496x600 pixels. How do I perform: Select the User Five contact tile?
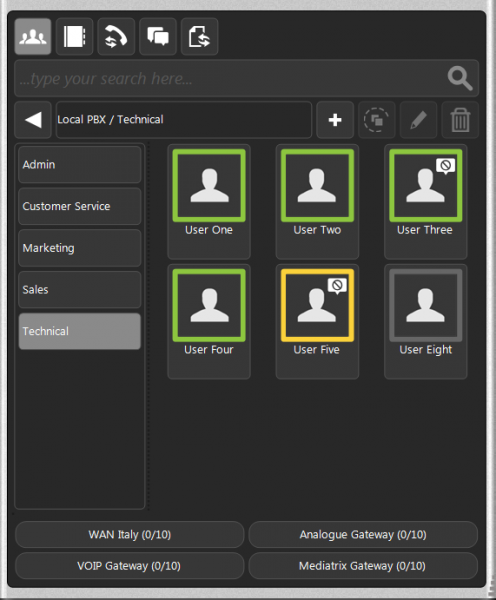tap(317, 321)
